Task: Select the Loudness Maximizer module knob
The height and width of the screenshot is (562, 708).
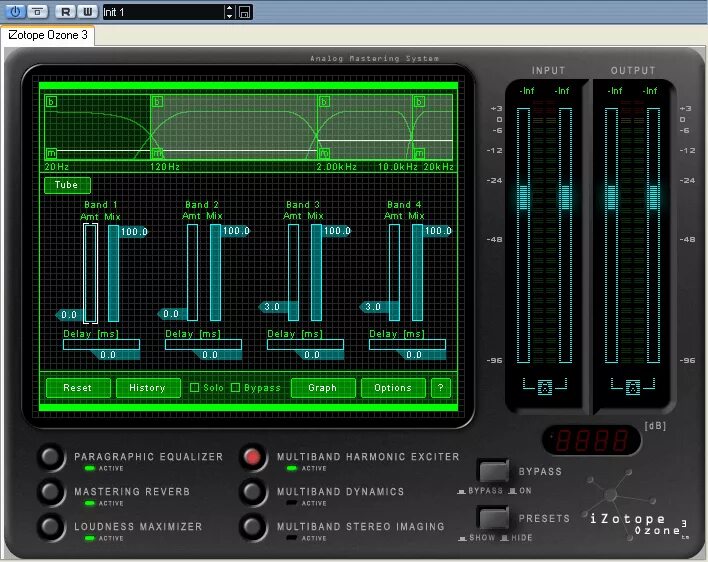Action: coord(51,526)
